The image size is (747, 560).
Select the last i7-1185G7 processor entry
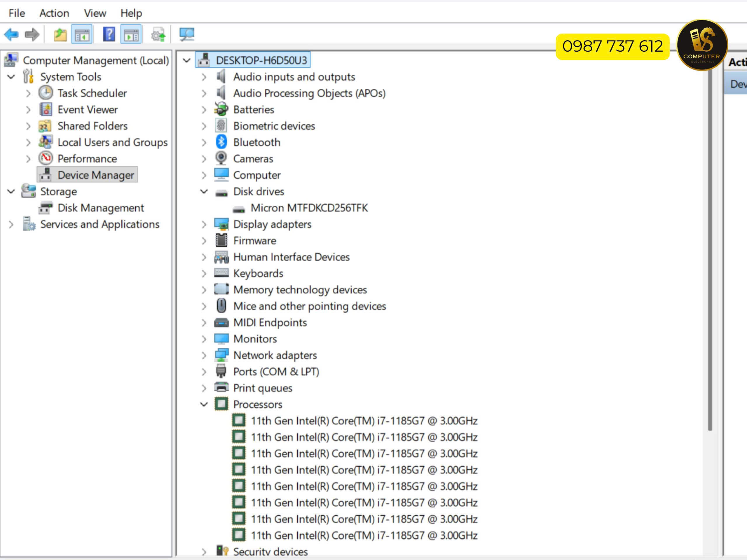[364, 535]
